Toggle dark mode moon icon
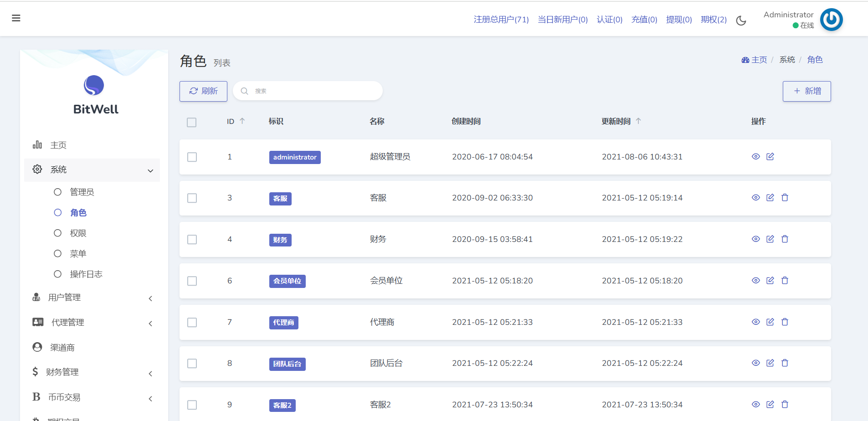Viewport: 868px width, 421px height. click(x=741, y=21)
